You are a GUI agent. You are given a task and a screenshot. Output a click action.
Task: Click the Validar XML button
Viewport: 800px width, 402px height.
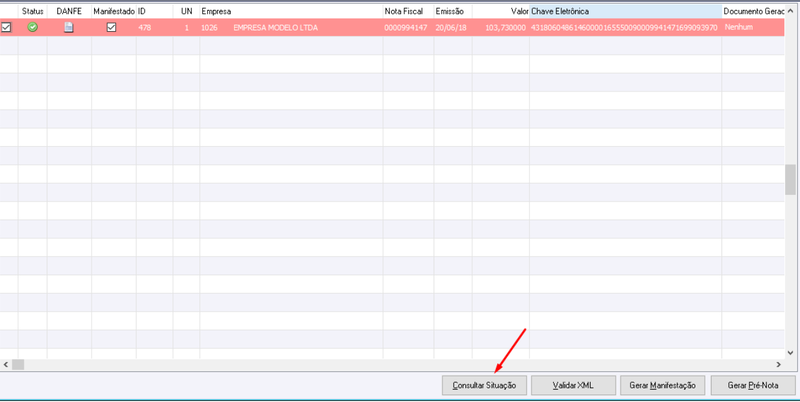pos(573,386)
